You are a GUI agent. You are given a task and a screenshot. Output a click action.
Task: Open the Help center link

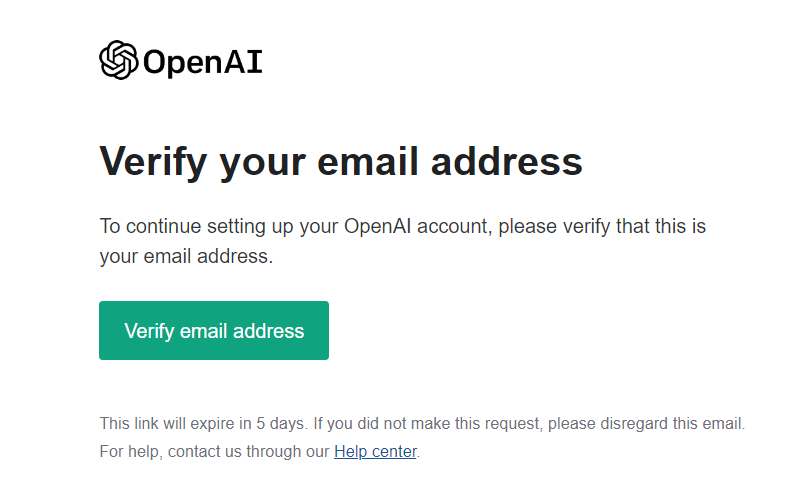pos(375,451)
